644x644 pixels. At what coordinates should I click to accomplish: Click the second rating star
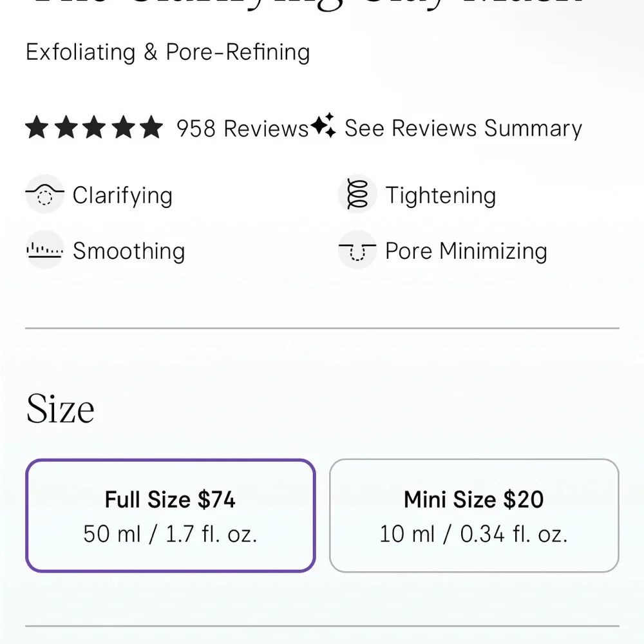tap(67, 128)
